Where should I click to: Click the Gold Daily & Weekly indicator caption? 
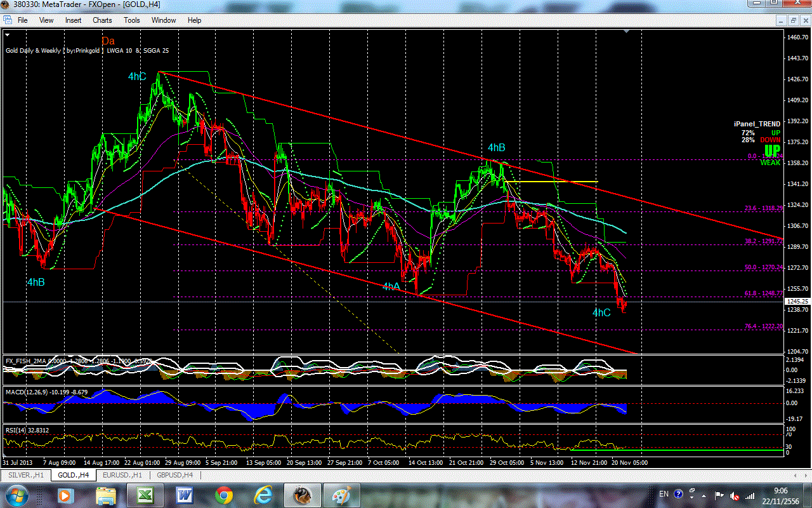(x=88, y=50)
